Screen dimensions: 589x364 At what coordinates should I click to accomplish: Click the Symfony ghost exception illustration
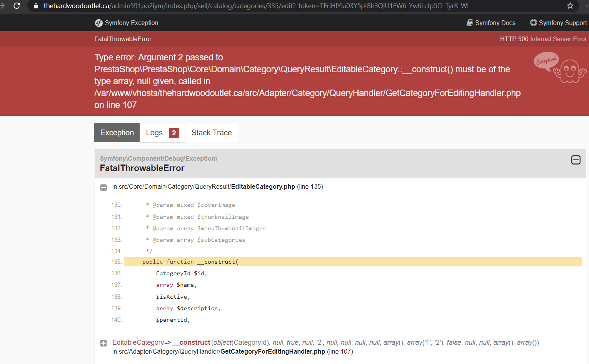560,68
